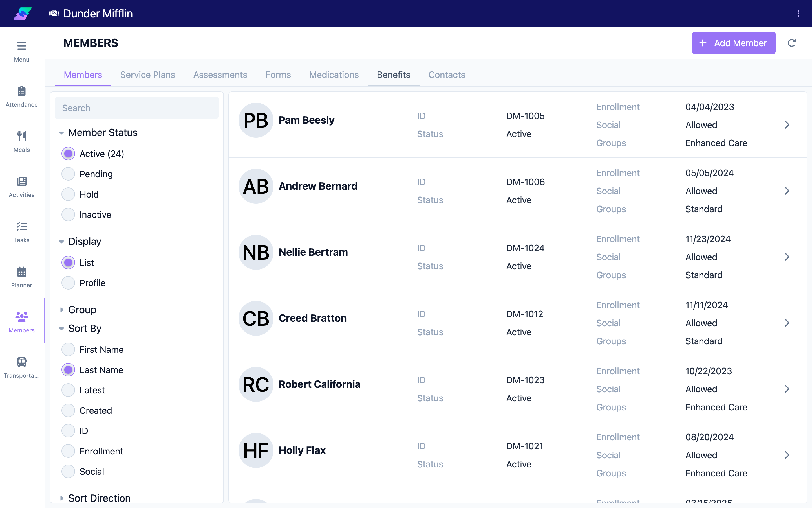Click the handshake icon beside Dunder Mifflin
812x508 pixels.
click(x=54, y=14)
